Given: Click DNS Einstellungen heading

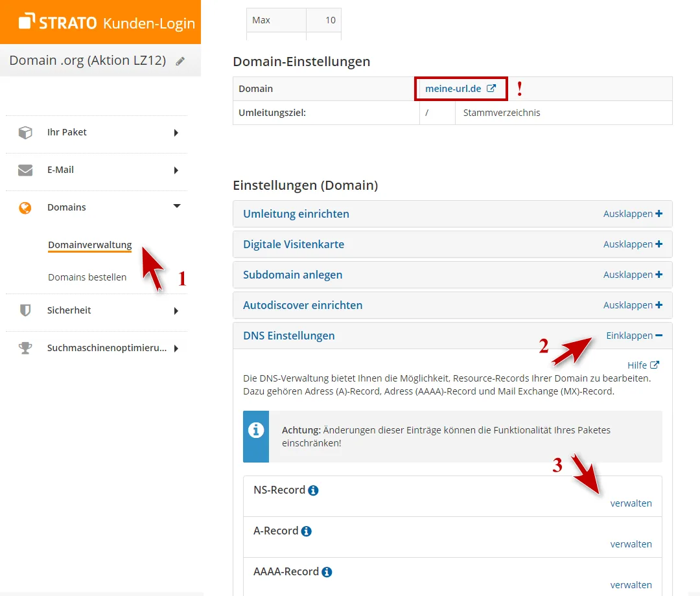Looking at the screenshot, I should point(289,336).
